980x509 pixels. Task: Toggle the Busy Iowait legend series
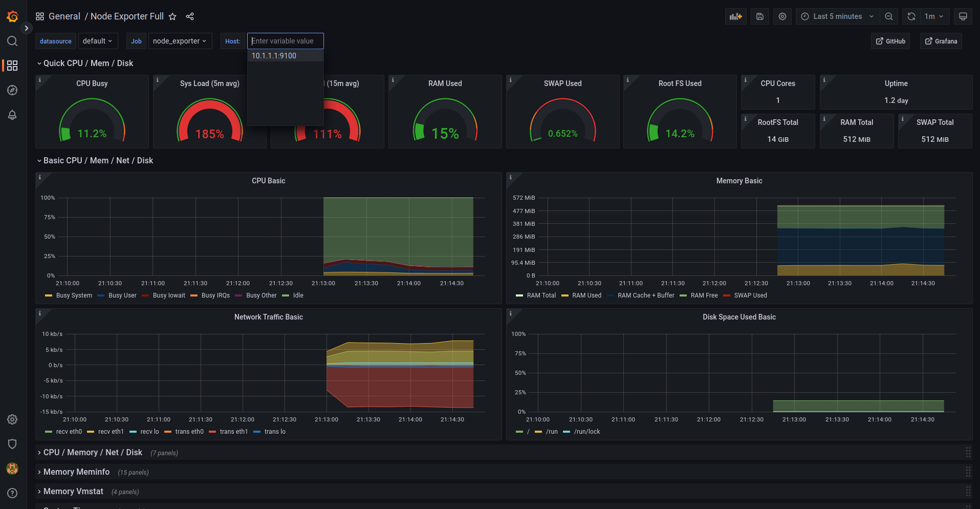pyautogui.click(x=169, y=295)
